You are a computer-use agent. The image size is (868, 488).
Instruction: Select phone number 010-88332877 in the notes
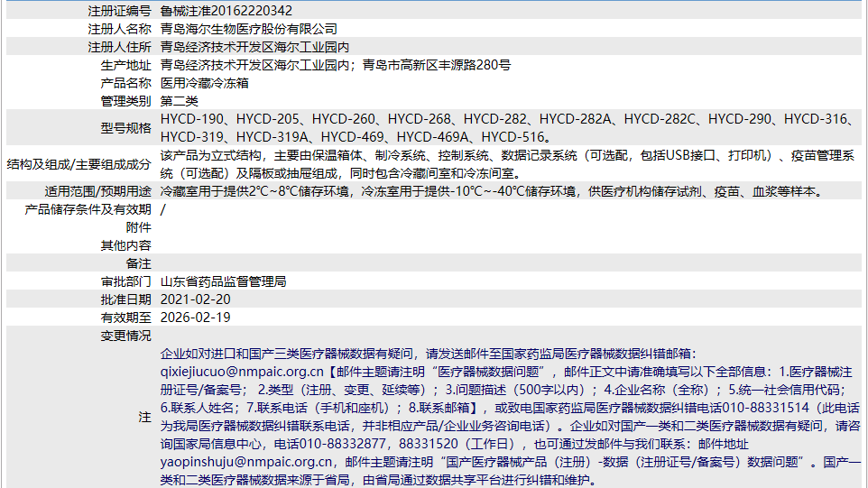click(342, 444)
